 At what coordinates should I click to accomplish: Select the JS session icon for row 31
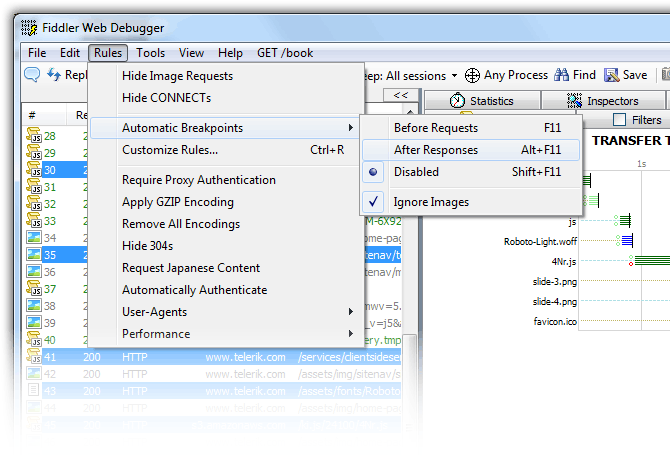coord(34,187)
